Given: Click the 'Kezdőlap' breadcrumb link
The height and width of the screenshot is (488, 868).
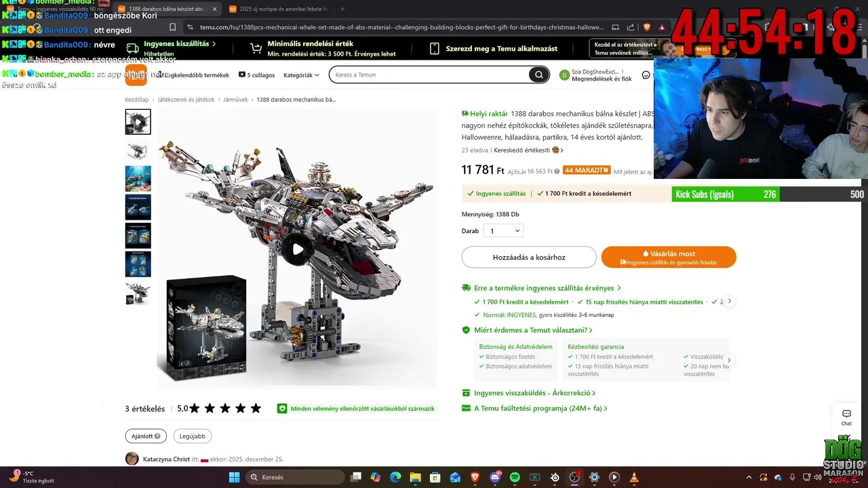Looking at the screenshot, I should (x=137, y=100).
